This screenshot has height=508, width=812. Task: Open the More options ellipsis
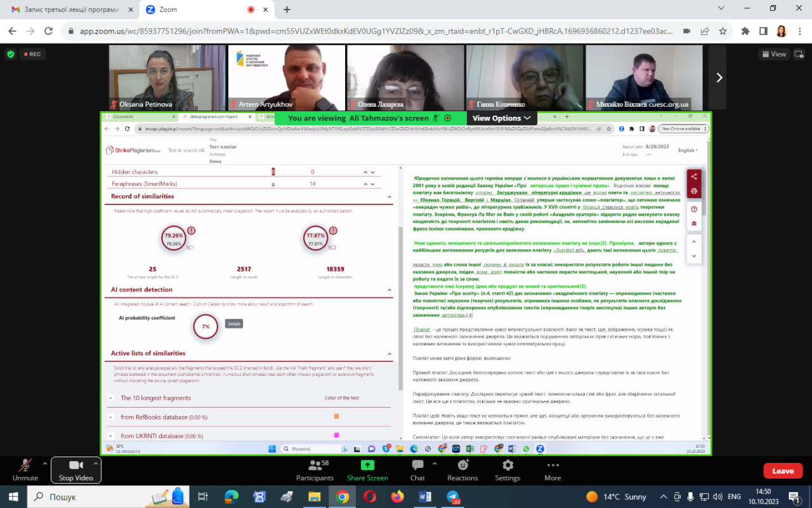pyautogui.click(x=553, y=471)
